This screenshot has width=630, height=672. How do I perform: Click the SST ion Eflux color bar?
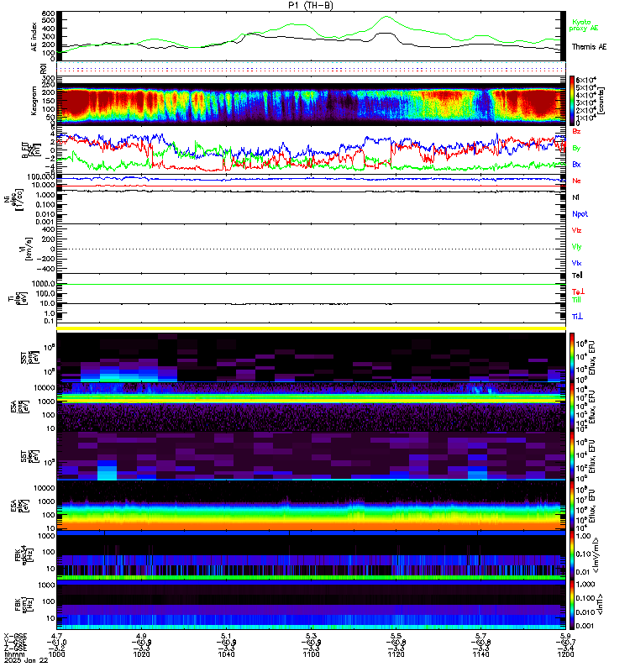[x=572, y=357]
